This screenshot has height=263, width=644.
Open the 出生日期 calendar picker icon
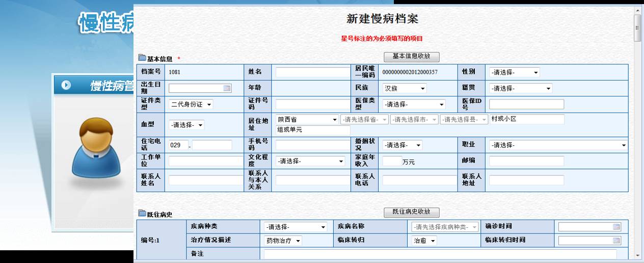(x=227, y=88)
